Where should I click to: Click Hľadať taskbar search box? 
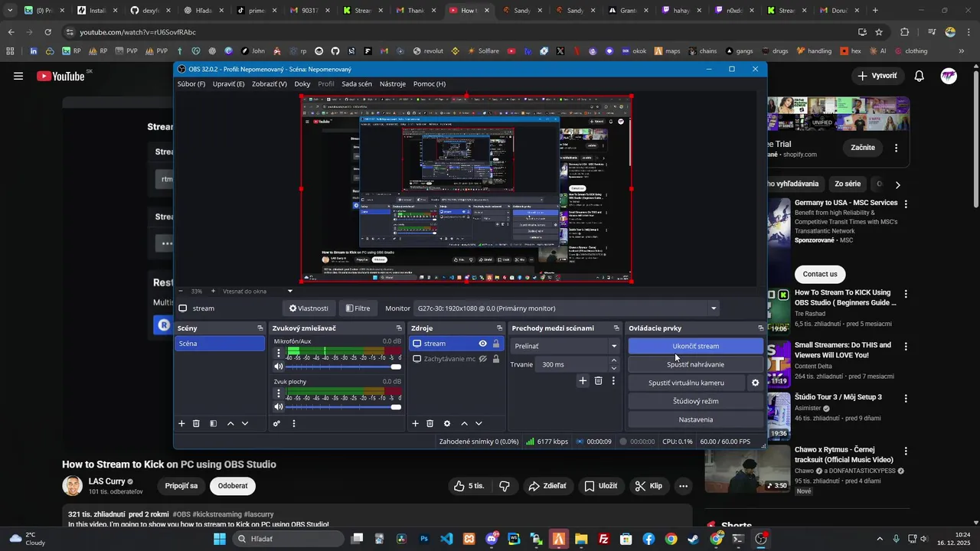coord(286,539)
